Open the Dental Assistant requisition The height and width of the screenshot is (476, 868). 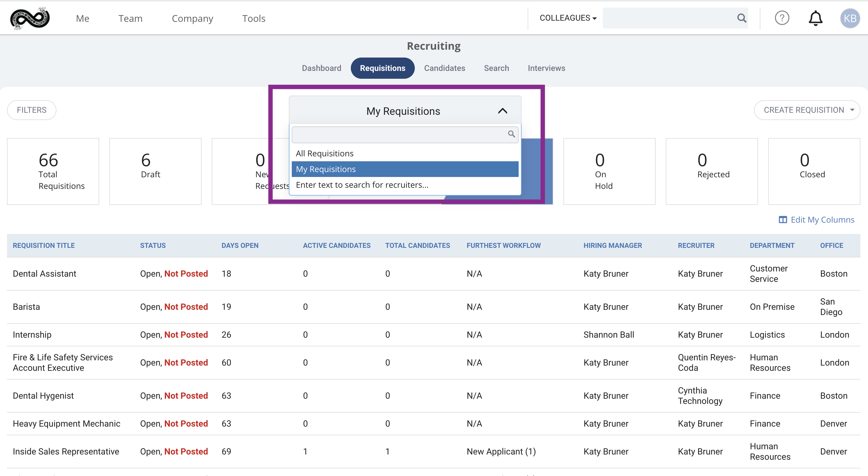pos(45,274)
